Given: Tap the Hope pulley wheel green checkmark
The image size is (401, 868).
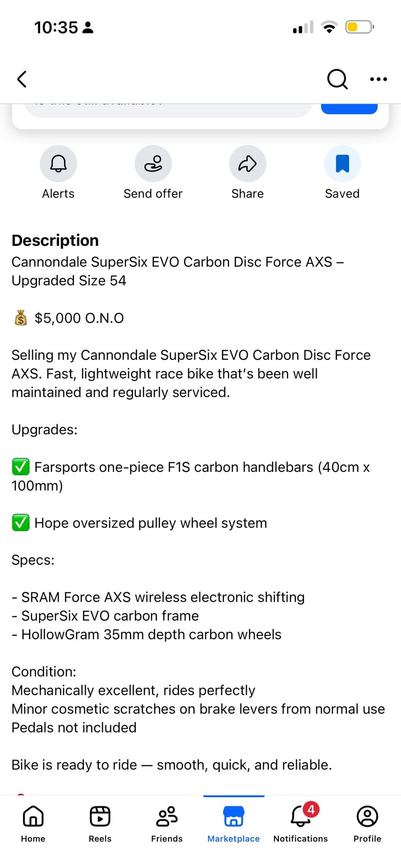Looking at the screenshot, I should click(21, 523).
